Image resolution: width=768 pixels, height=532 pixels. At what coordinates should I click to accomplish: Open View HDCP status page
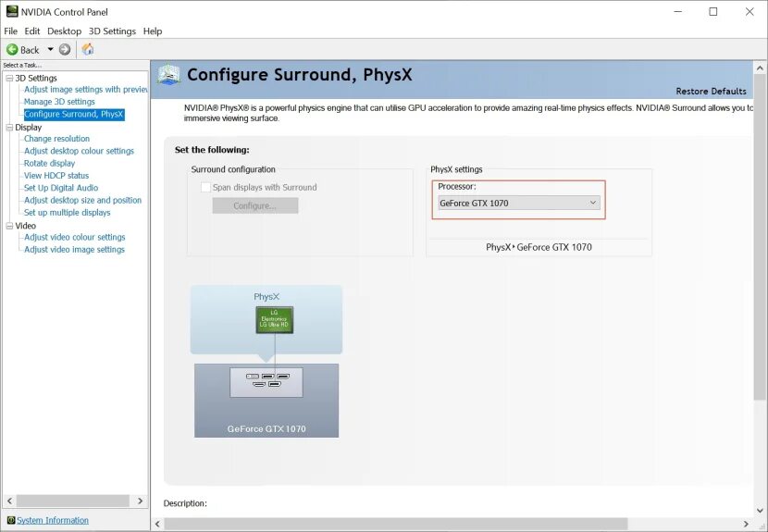pos(56,176)
